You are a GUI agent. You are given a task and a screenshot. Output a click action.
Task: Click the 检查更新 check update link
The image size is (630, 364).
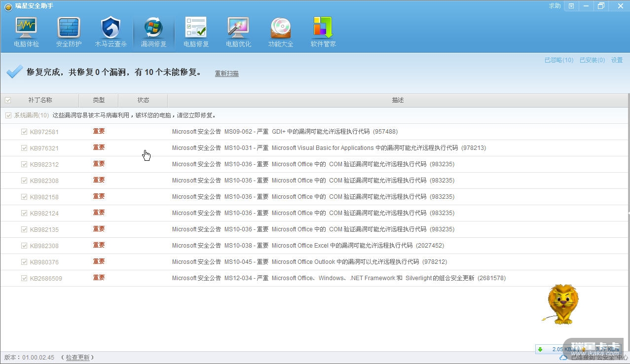click(x=78, y=358)
